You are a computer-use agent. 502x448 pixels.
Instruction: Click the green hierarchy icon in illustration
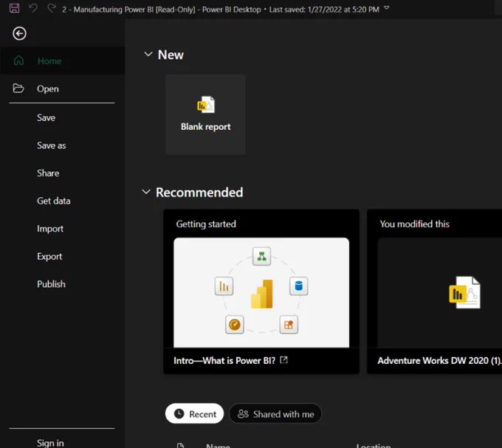click(261, 256)
